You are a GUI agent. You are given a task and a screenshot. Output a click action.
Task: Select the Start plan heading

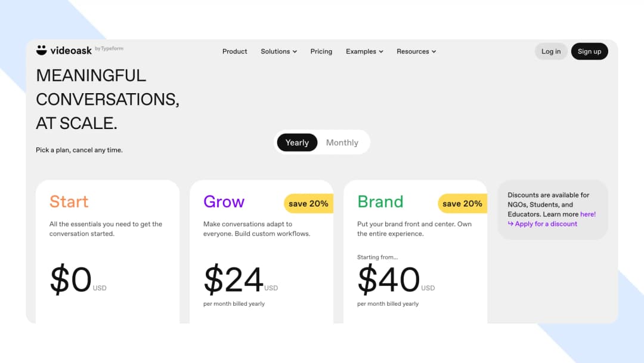(69, 202)
